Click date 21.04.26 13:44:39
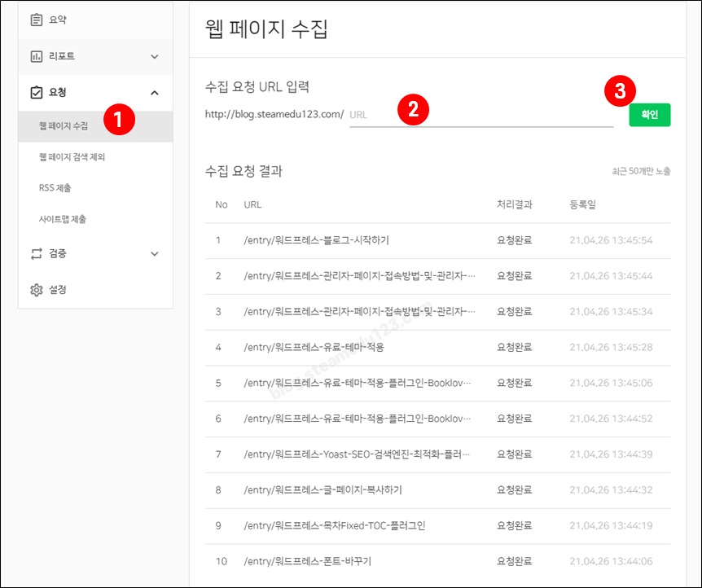Image resolution: width=702 pixels, height=588 pixels. tap(611, 454)
